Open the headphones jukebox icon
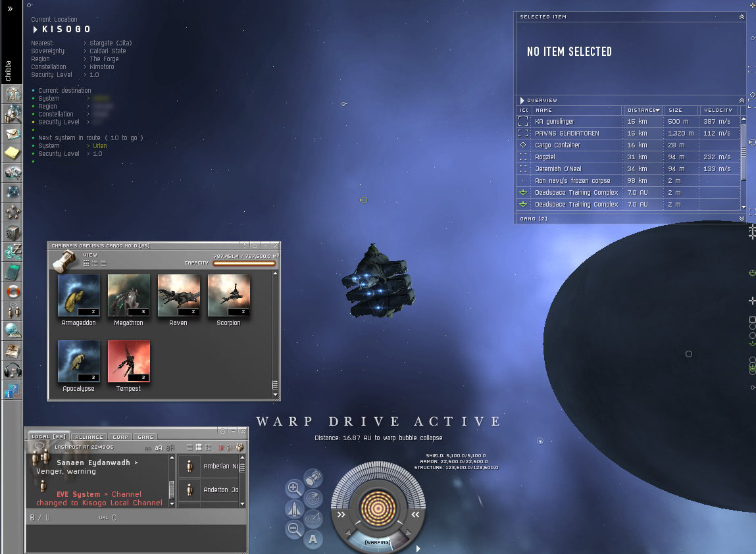This screenshot has width=756, height=554. coord(13,370)
